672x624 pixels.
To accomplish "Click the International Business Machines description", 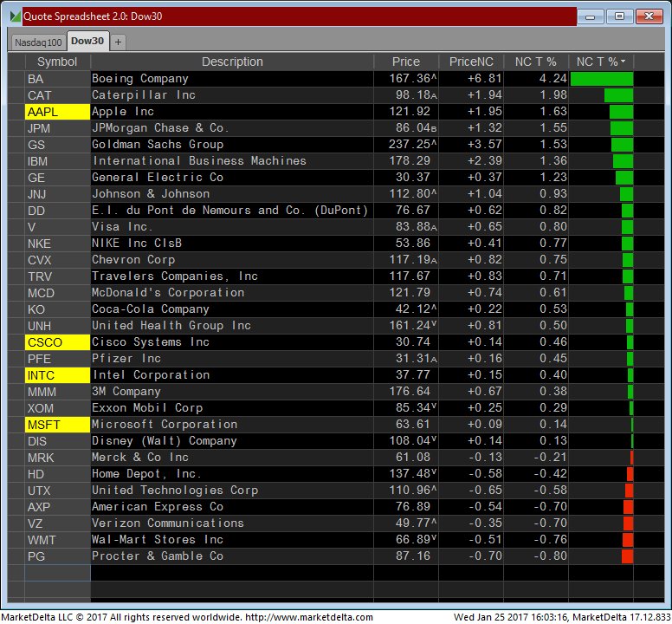I will pyautogui.click(x=200, y=161).
